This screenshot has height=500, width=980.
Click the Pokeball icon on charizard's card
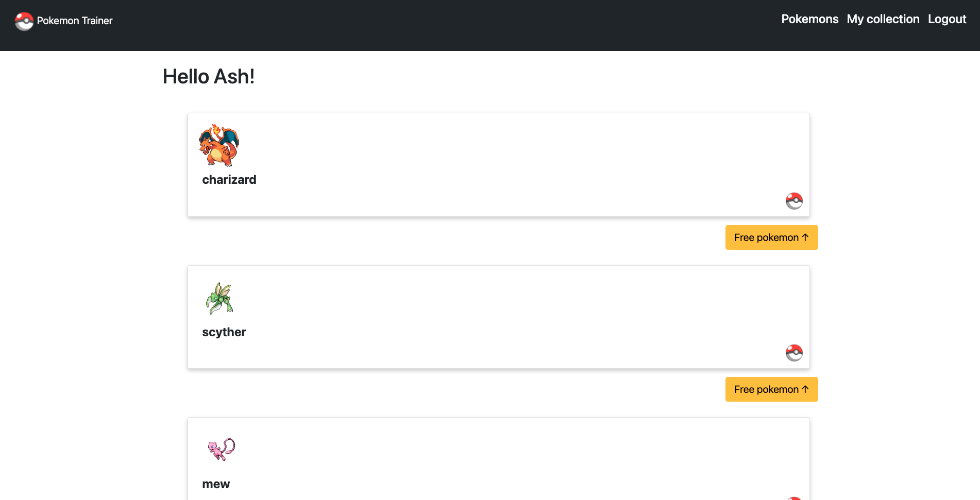(x=794, y=201)
